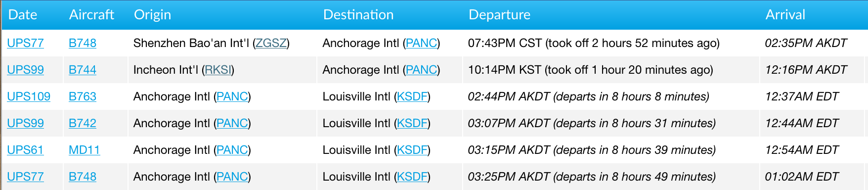Sort by the Date column header
This screenshot has height=190, width=868.
tap(23, 15)
